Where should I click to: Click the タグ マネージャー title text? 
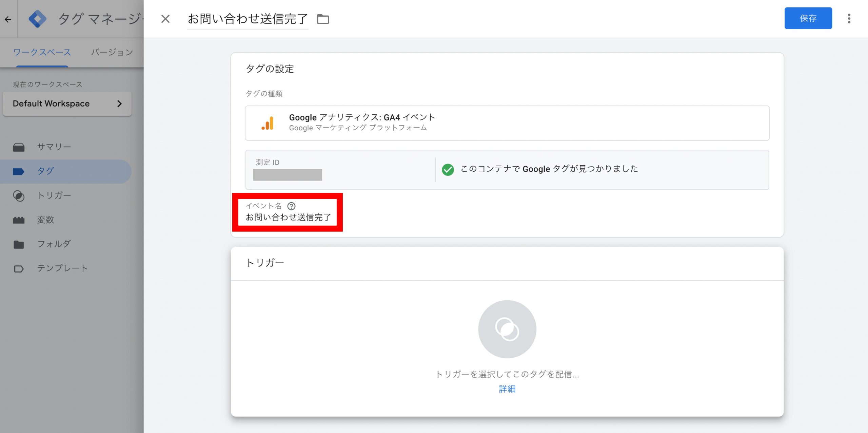[x=100, y=19]
